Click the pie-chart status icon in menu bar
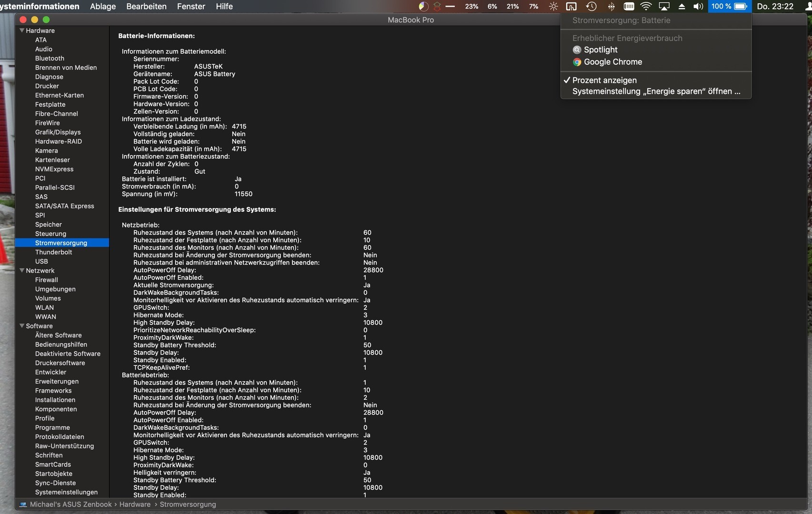This screenshot has width=812, height=514. click(x=423, y=7)
